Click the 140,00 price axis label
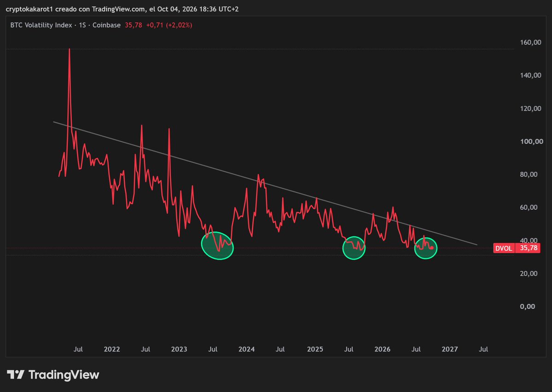Screen dimensions: 552x392 [x=530, y=75]
